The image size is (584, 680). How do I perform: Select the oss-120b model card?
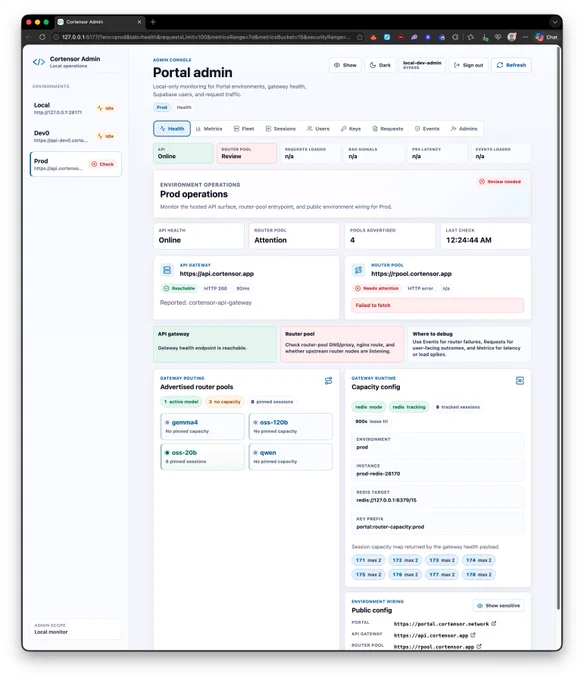pos(290,426)
